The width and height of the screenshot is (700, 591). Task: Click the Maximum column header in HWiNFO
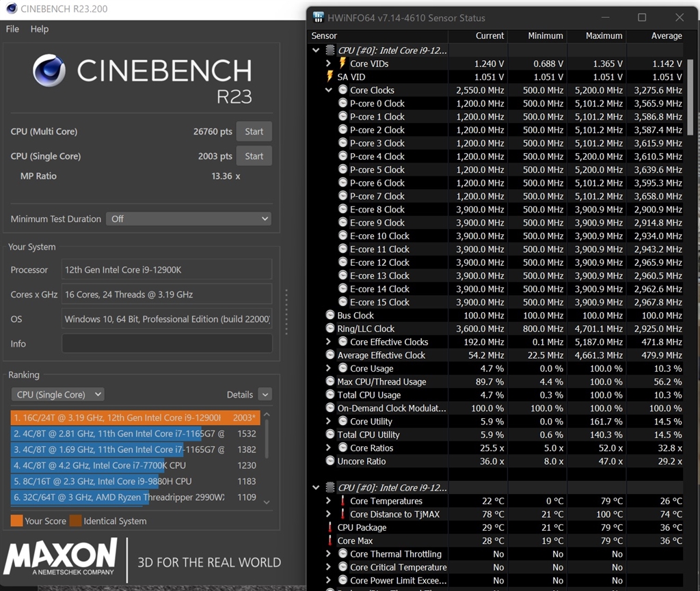point(596,36)
